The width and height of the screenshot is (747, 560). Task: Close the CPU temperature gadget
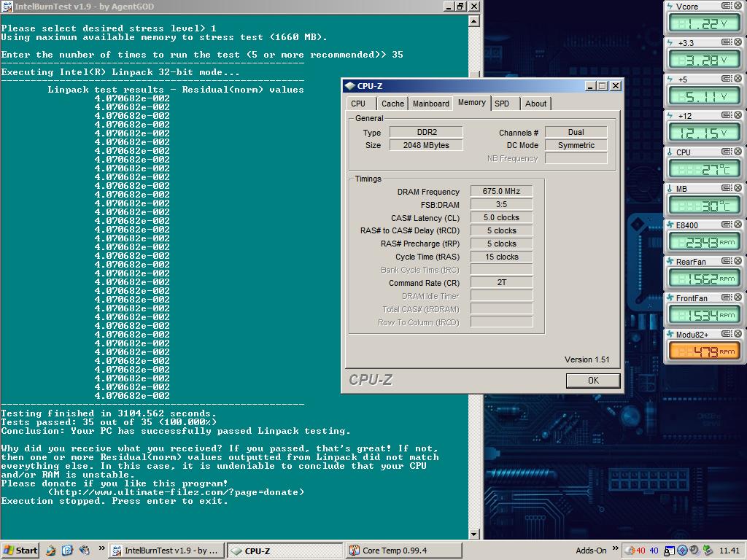pos(738,152)
